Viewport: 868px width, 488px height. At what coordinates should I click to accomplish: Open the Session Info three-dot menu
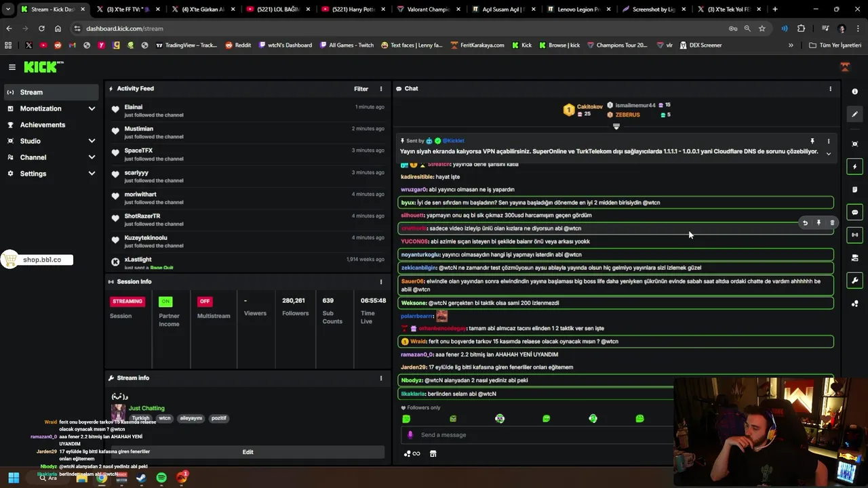tap(380, 281)
